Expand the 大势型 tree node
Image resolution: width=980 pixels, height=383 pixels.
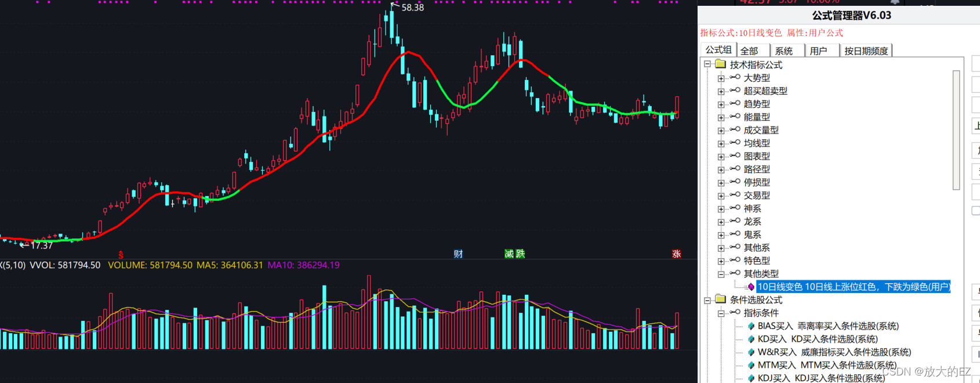(x=721, y=78)
